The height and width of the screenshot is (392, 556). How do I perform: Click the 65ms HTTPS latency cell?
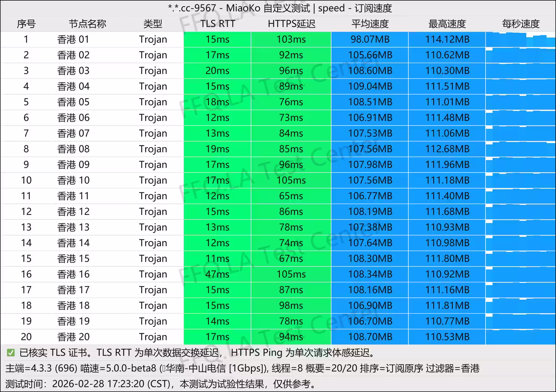pyautogui.click(x=291, y=196)
